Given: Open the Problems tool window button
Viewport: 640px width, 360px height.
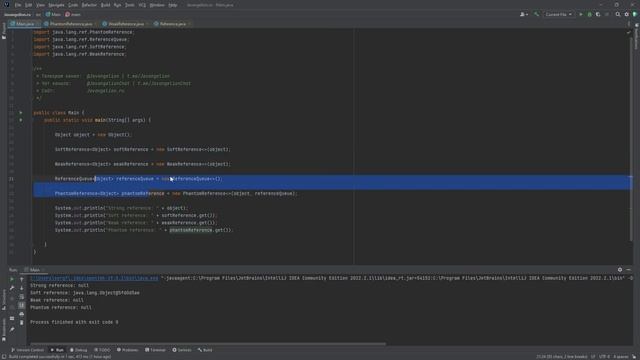Looking at the screenshot, I should pyautogui.click(x=128, y=350).
